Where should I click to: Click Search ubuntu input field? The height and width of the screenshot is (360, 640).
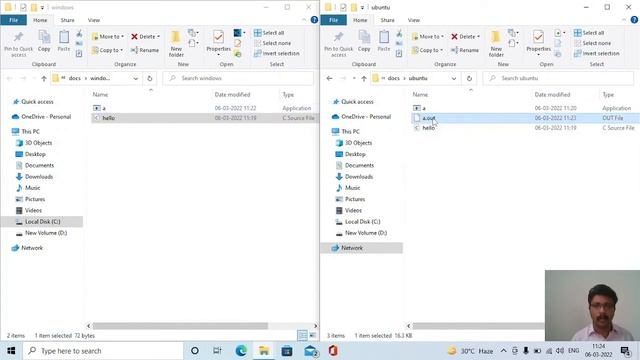coord(558,78)
